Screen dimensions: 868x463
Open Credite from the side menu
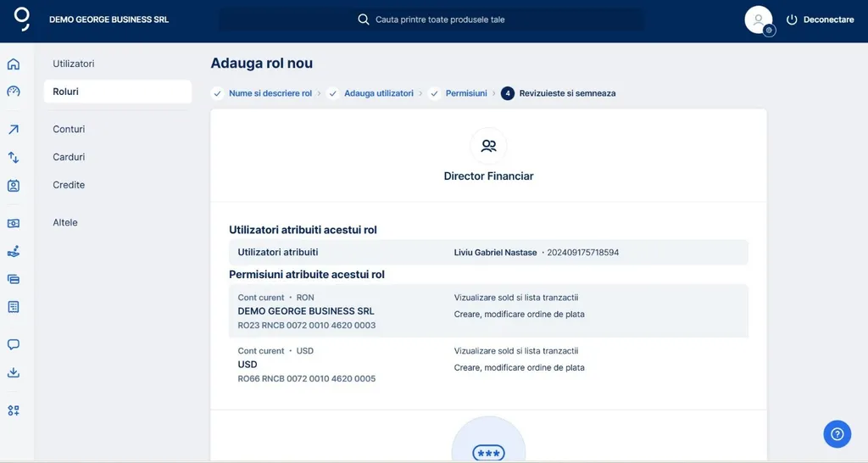pos(69,185)
